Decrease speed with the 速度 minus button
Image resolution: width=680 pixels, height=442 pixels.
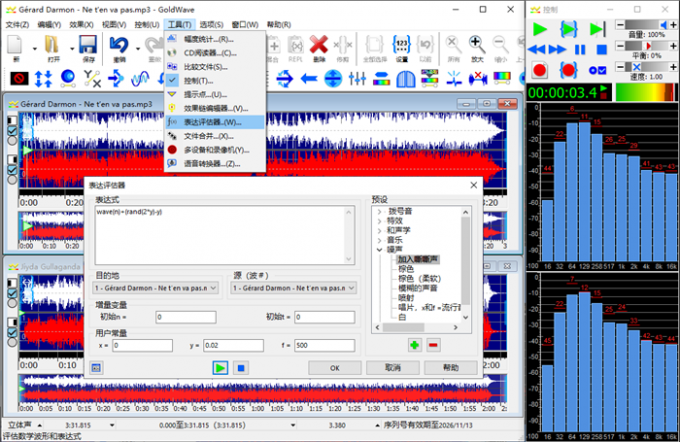tap(621, 67)
